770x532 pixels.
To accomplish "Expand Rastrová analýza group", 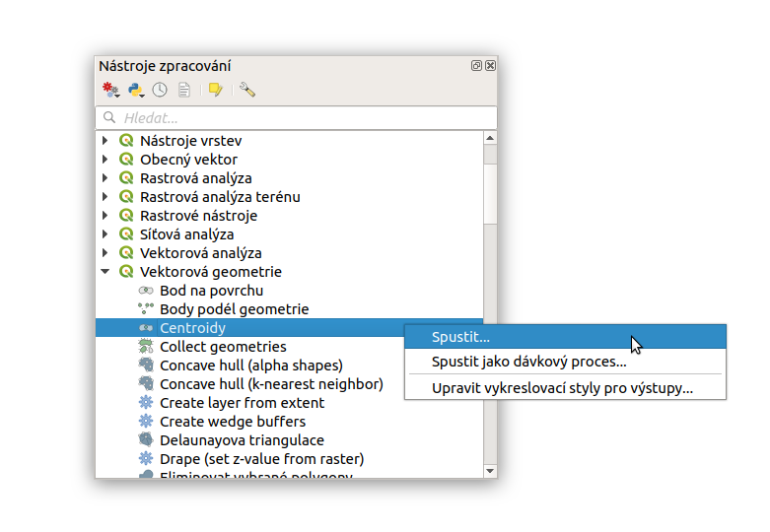I will tap(105, 177).
